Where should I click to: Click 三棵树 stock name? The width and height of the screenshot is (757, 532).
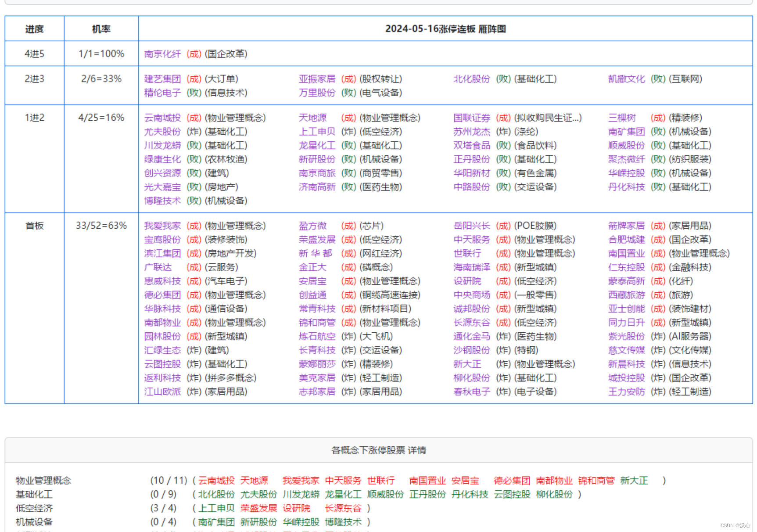(x=622, y=118)
